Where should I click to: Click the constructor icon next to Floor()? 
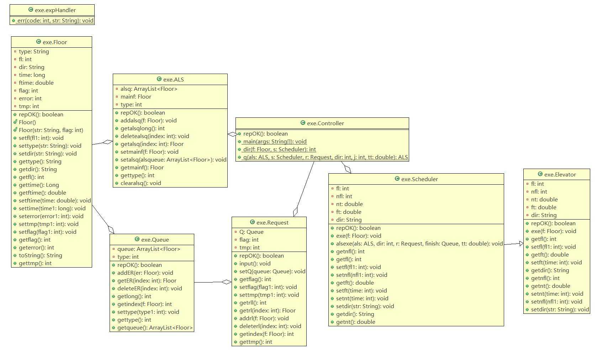[15, 122]
